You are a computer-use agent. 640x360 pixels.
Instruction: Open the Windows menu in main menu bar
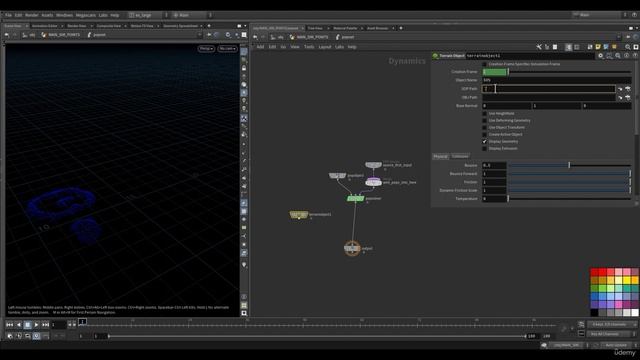[x=64, y=15]
